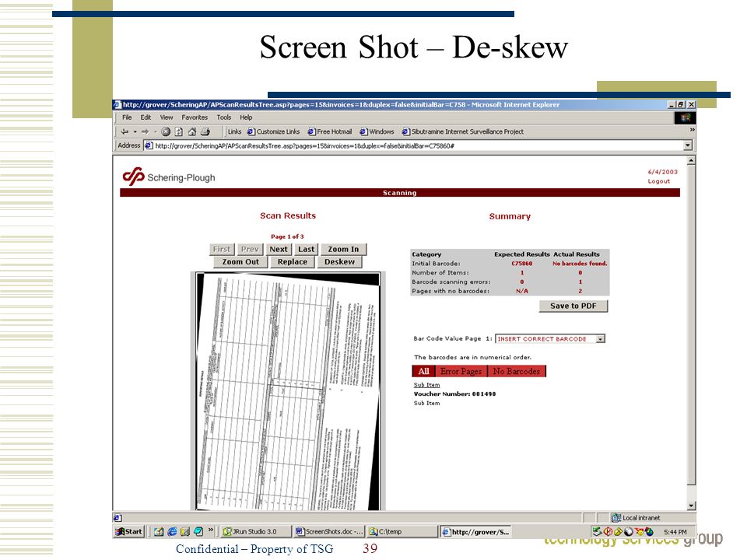Click the Logout link
747x560 pixels.
pos(658,181)
